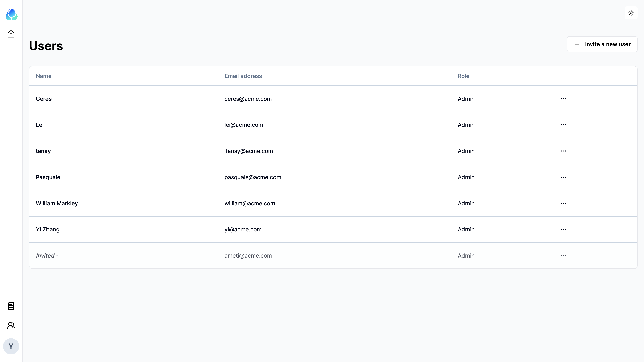Viewport: 644px width, 362px height.
Task: Open the actions menu for Yi Zhang
Action: [563, 229]
